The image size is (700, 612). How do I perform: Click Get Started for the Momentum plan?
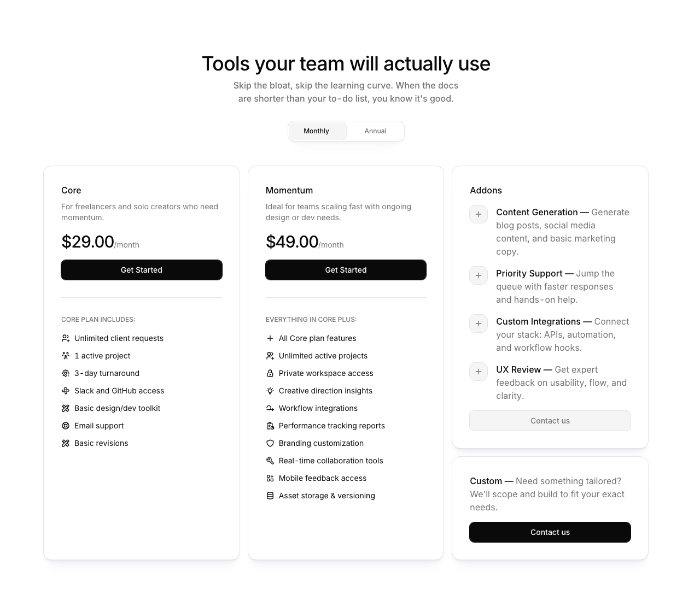pos(346,270)
